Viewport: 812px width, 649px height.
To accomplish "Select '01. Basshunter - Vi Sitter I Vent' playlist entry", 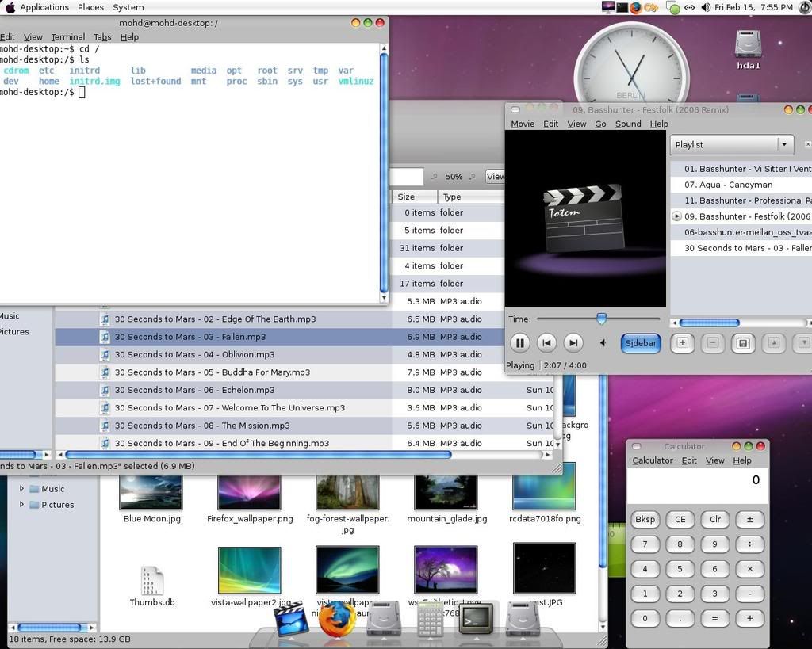I will 741,169.
